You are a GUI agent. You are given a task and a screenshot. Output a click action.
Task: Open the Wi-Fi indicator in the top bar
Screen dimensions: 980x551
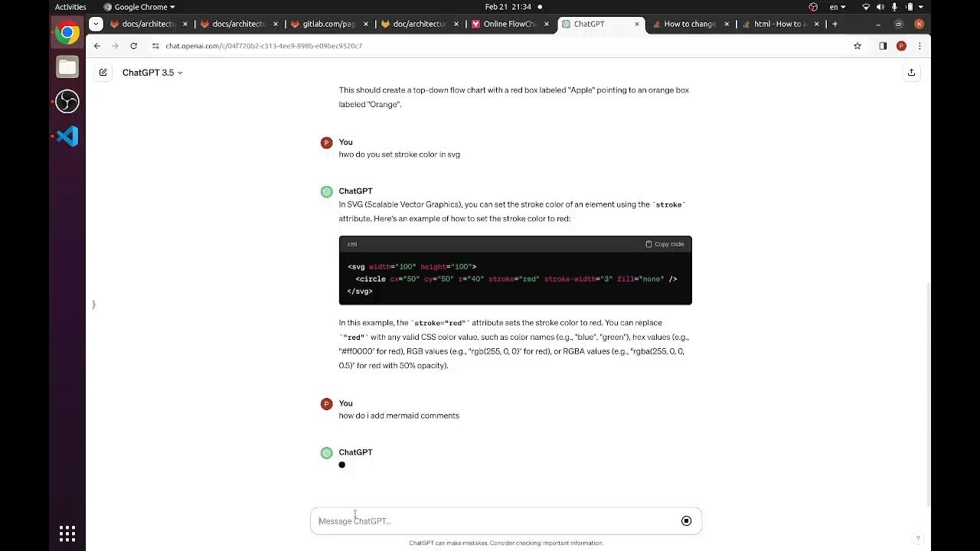[x=866, y=7]
